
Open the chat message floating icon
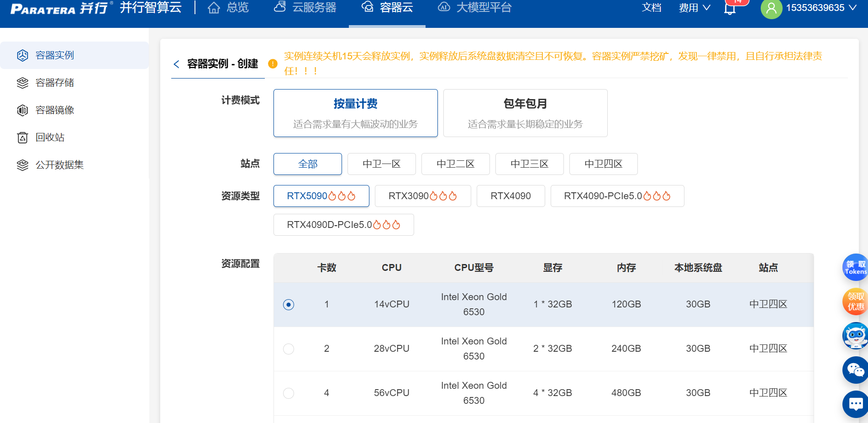(855, 404)
